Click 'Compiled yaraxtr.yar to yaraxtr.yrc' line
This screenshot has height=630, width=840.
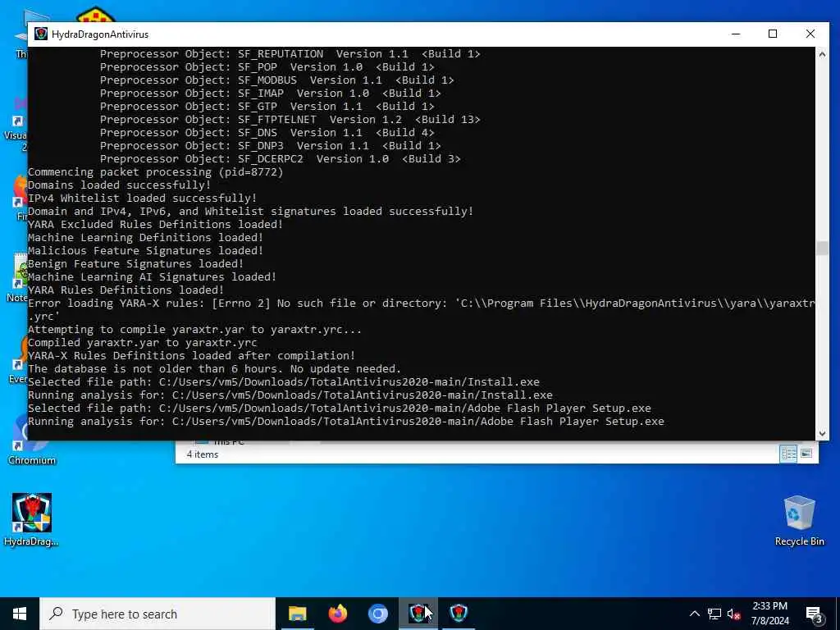[143, 342]
